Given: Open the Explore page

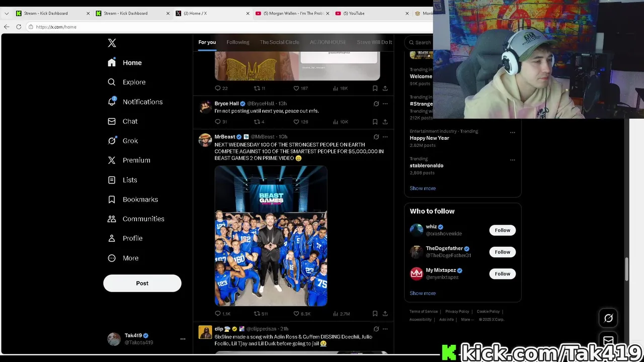Looking at the screenshot, I should coord(126,82).
